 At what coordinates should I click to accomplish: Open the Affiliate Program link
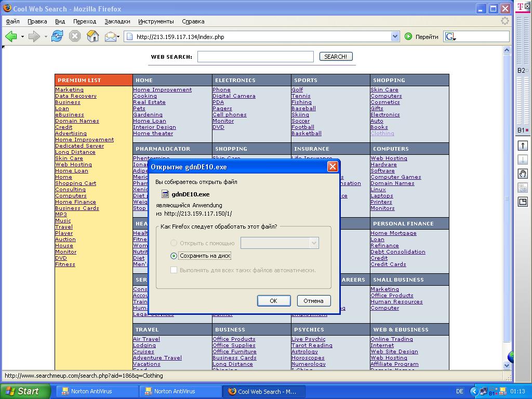pyautogui.click(x=394, y=364)
